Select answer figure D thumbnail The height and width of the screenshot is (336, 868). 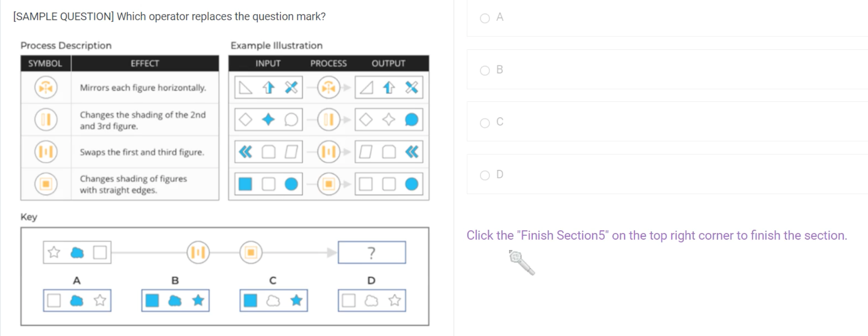coord(371,300)
